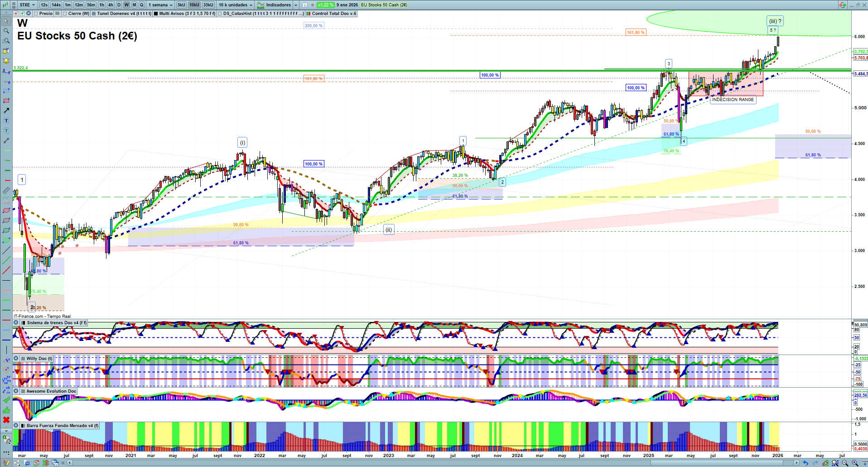Select the black arrow drawing tool

click(6, 111)
